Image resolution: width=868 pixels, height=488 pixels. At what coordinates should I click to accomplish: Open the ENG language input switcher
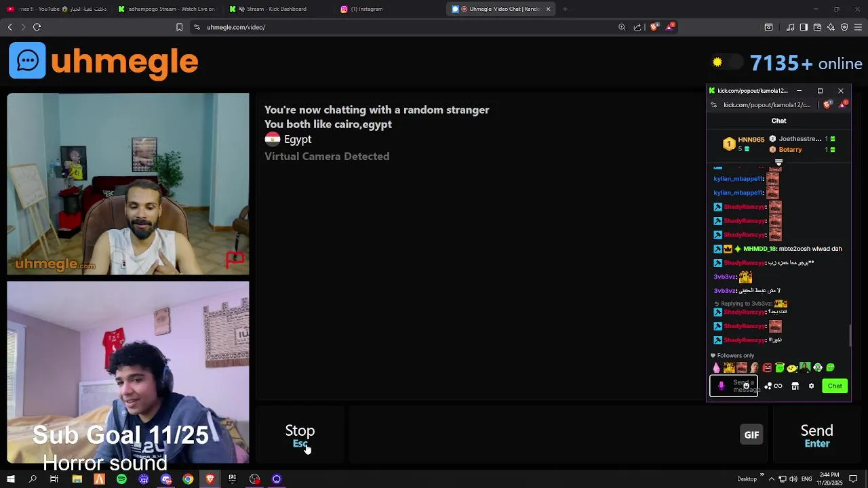pos(807,479)
